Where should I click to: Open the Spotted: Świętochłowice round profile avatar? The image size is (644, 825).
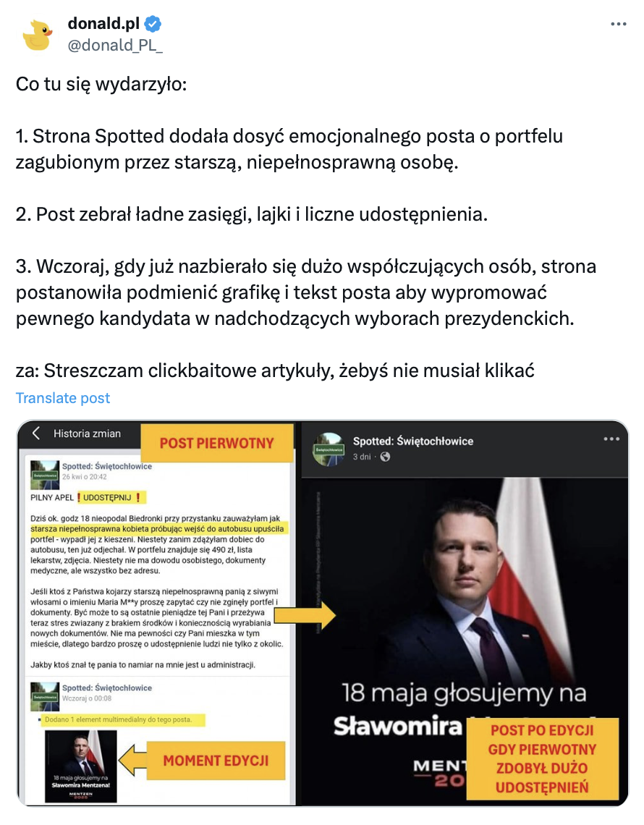[x=329, y=449]
